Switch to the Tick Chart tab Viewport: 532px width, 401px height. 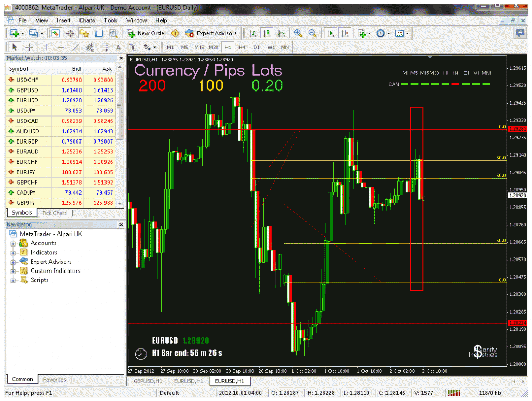tap(54, 213)
